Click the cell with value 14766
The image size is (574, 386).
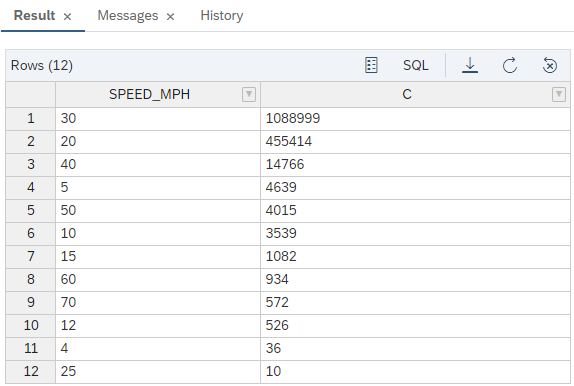click(x=415, y=165)
